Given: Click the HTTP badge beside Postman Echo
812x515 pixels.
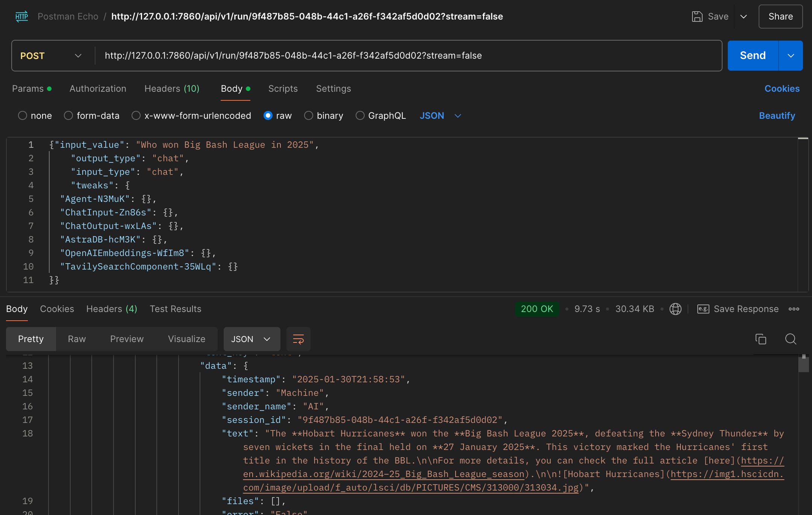Looking at the screenshot, I should [x=21, y=17].
